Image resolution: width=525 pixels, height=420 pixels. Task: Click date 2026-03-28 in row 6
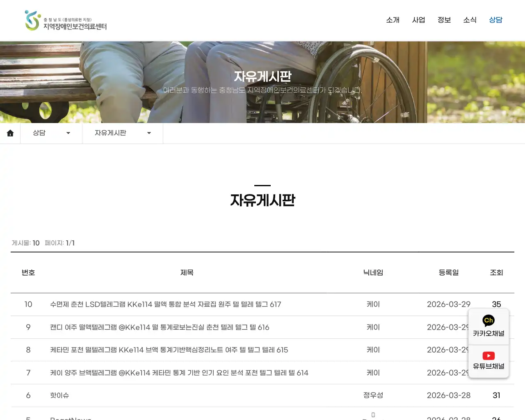(449, 395)
